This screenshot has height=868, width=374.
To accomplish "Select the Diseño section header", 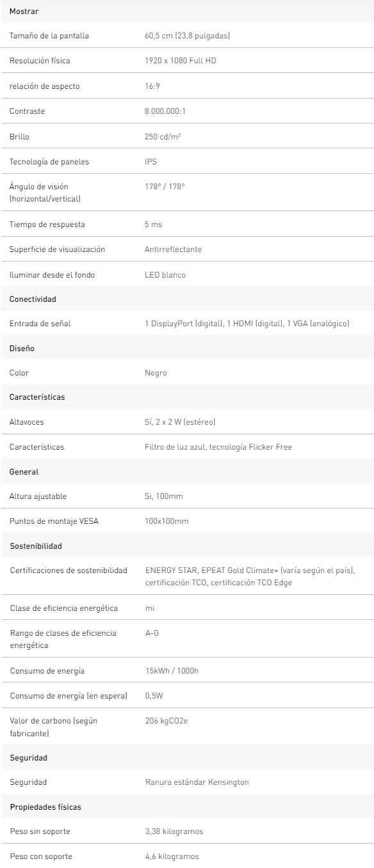I will tap(187, 349).
